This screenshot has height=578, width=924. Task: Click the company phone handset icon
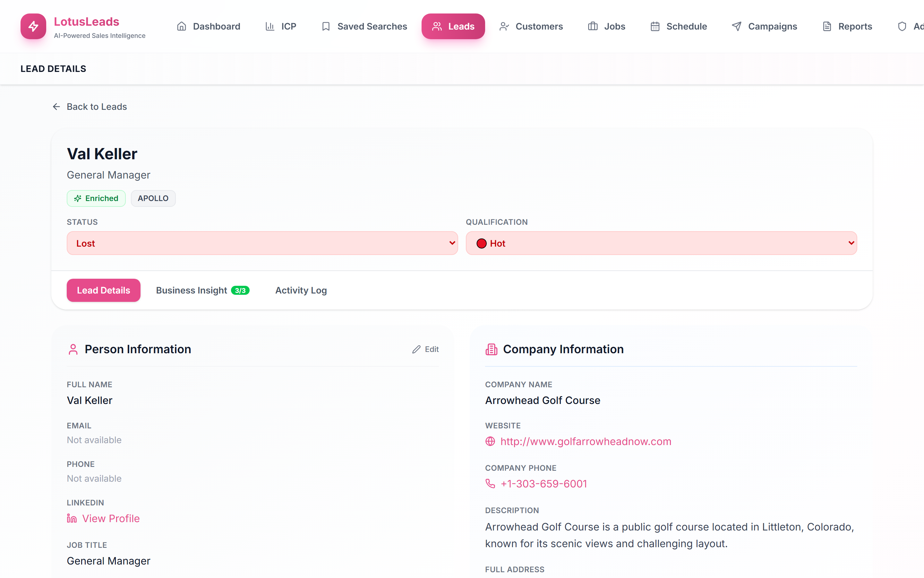(x=490, y=484)
